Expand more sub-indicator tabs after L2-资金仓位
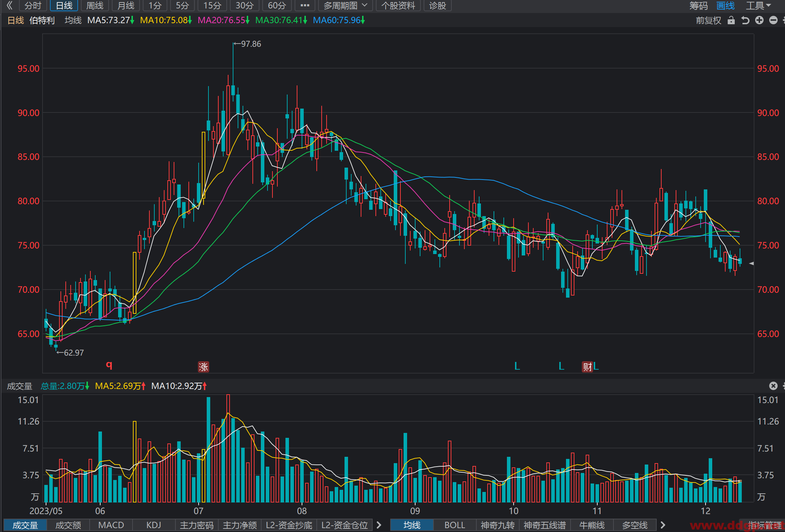The width and height of the screenshot is (785, 532). coord(379,525)
